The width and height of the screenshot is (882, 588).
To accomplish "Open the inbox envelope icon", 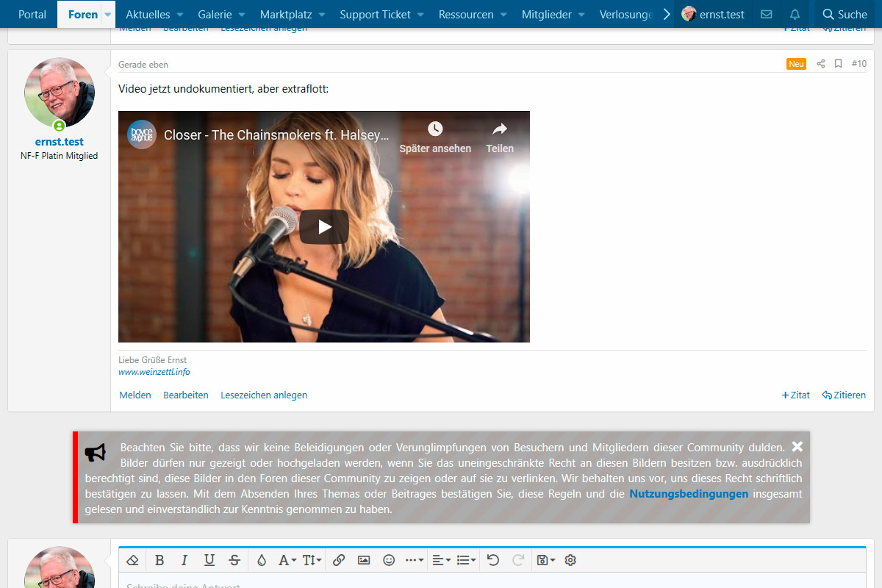I will pyautogui.click(x=767, y=14).
